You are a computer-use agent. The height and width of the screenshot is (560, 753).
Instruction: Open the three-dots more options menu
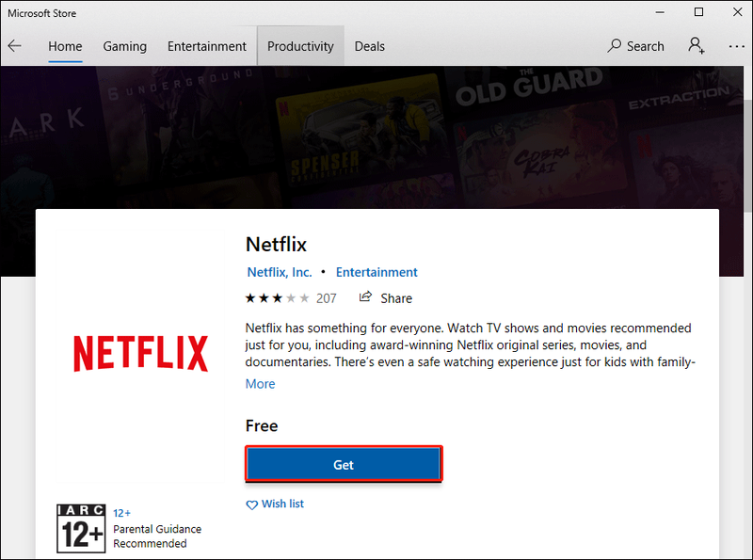[x=736, y=46]
